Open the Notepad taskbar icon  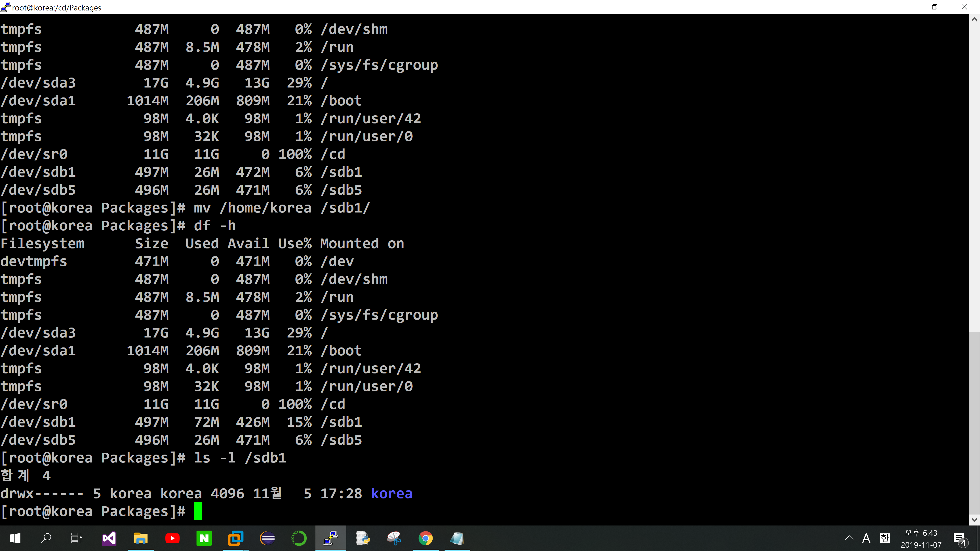(x=457, y=538)
